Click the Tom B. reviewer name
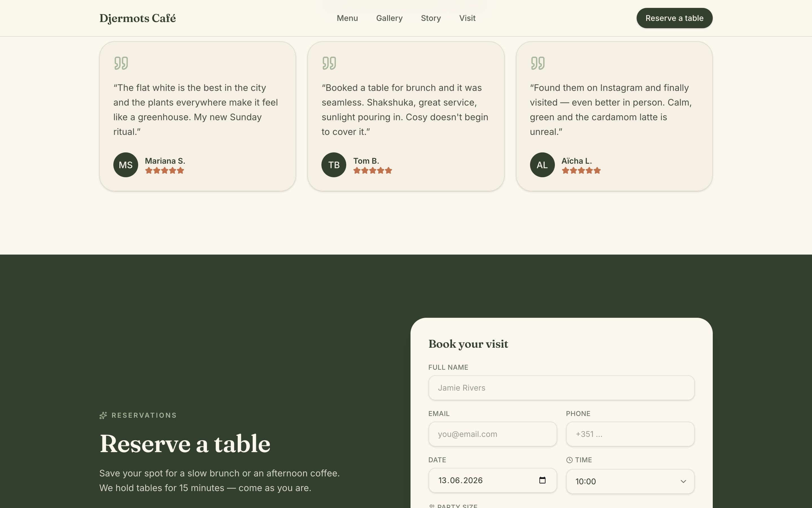Screen dimensions: 812x508 pos(366,161)
